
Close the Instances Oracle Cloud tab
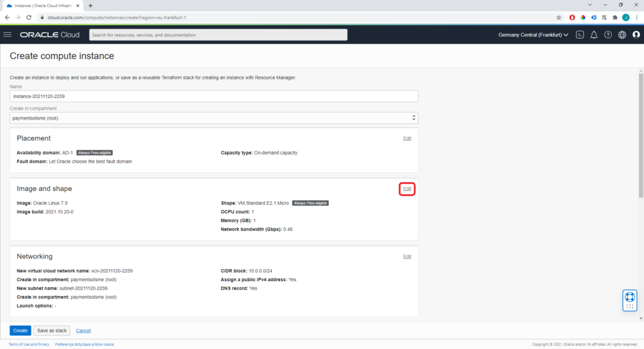(77, 6)
